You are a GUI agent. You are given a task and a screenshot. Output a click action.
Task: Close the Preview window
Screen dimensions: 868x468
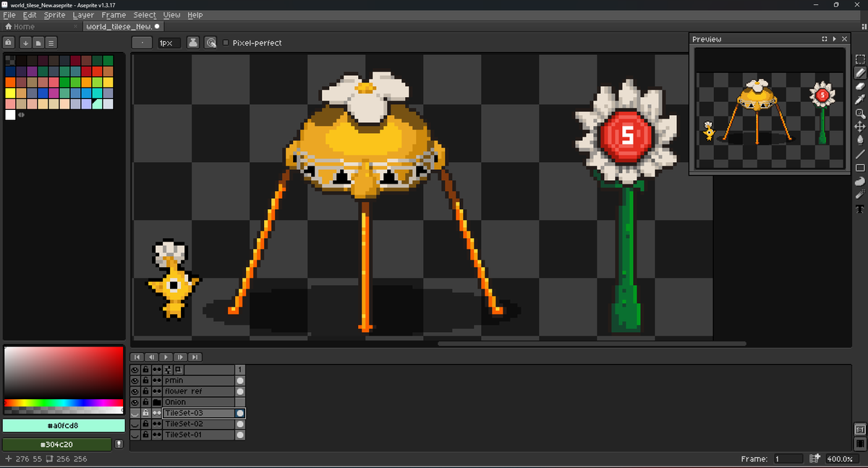pos(844,39)
